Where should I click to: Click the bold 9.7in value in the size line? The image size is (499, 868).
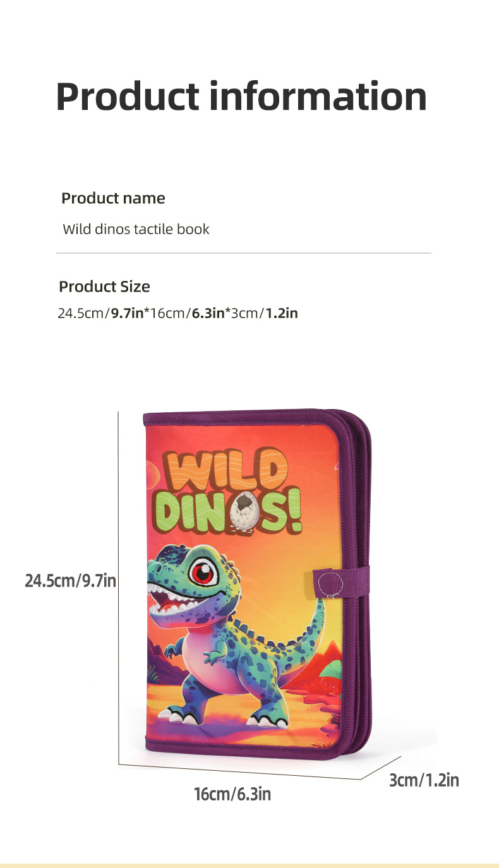[128, 312]
